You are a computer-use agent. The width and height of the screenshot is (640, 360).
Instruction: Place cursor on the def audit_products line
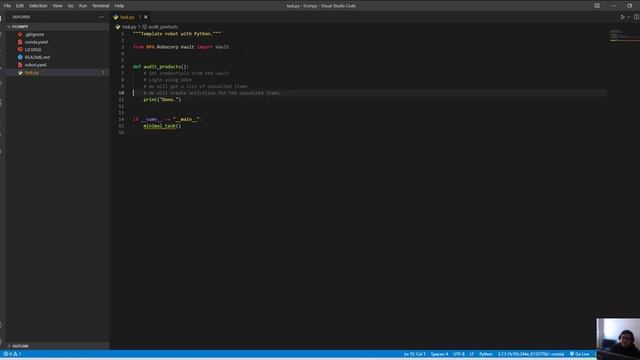[x=160, y=67]
